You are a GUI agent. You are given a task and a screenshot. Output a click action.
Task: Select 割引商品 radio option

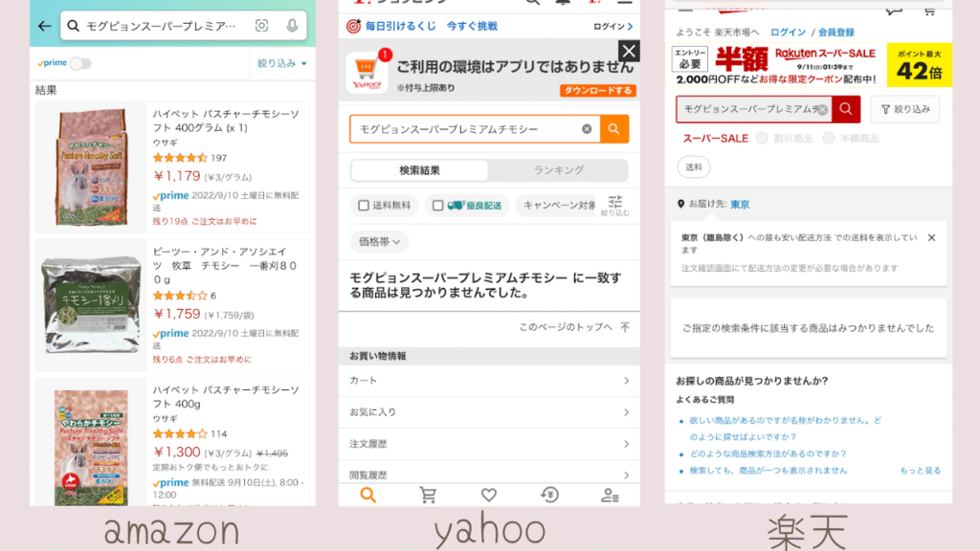click(x=762, y=138)
